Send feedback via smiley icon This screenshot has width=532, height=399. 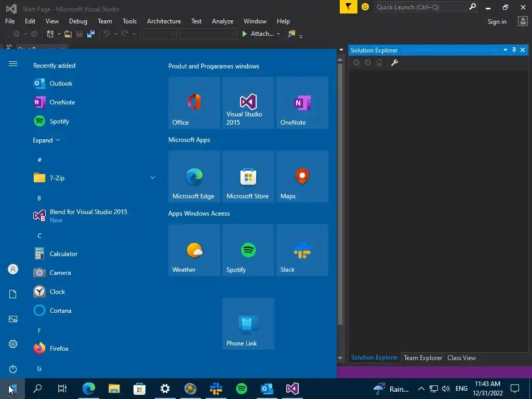365,7
